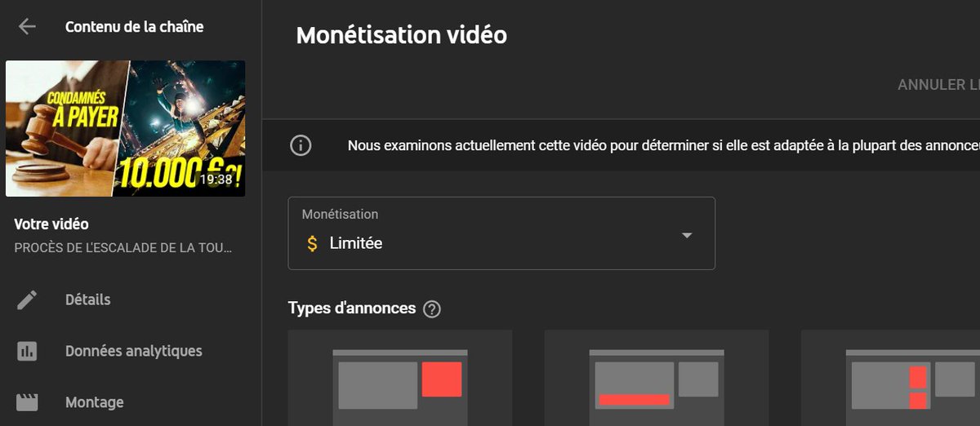Click the video title PROCÈS DE L'ESCALADE
The width and height of the screenshot is (980, 426).
click(x=123, y=247)
